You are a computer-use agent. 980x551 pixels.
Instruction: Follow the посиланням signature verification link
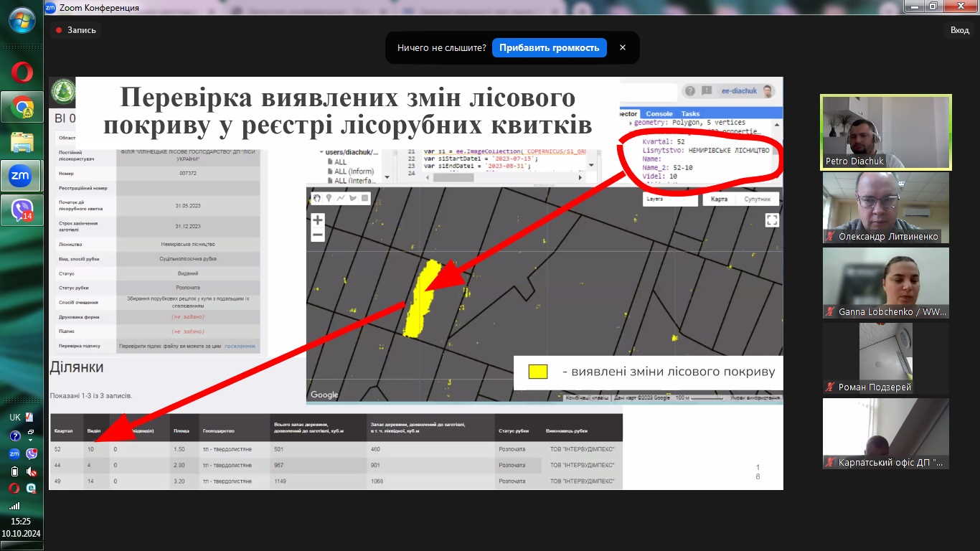coord(240,346)
